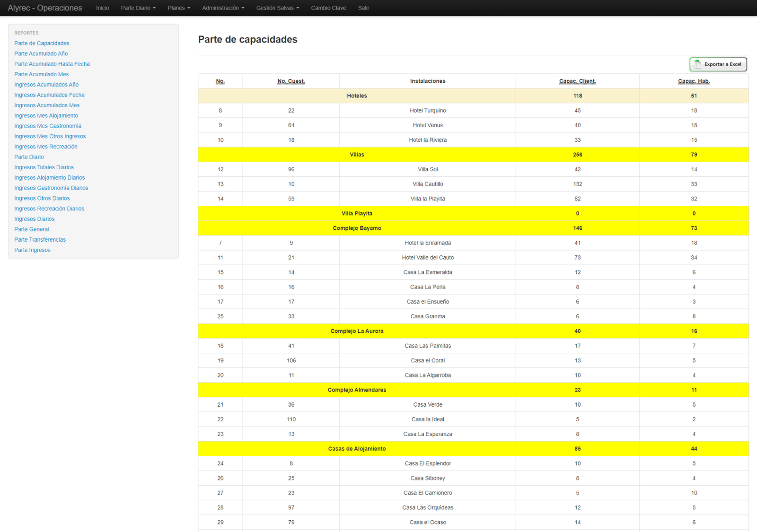Select Ingresos Acumulados Mes link
Image resolution: width=757 pixels, height=532 pixels.
click(x=47, y=105)
